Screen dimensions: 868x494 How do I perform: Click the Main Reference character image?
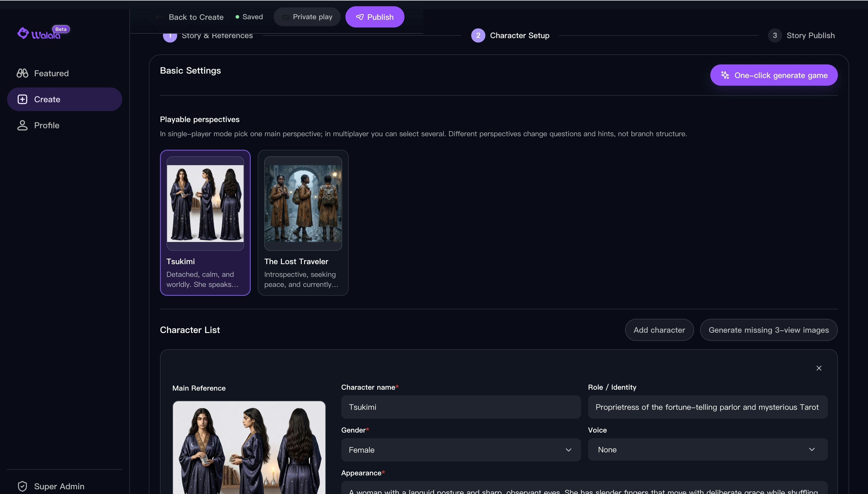point(249,447)
